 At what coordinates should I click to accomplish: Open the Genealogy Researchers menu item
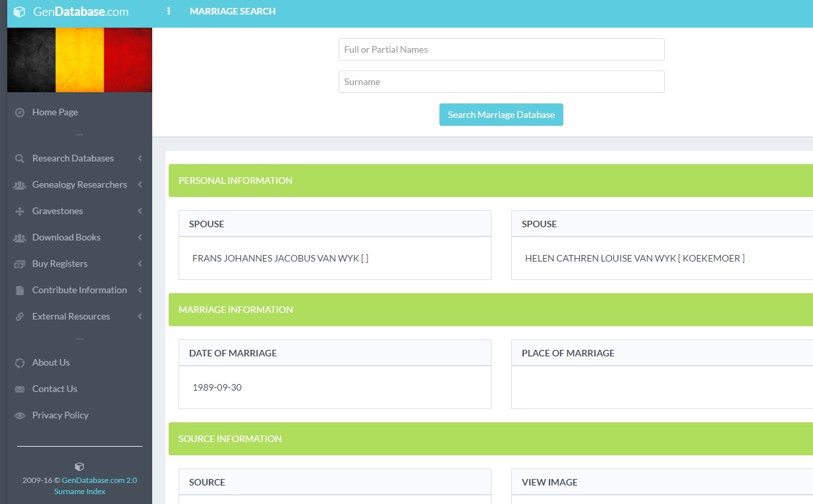pos(80,184)
